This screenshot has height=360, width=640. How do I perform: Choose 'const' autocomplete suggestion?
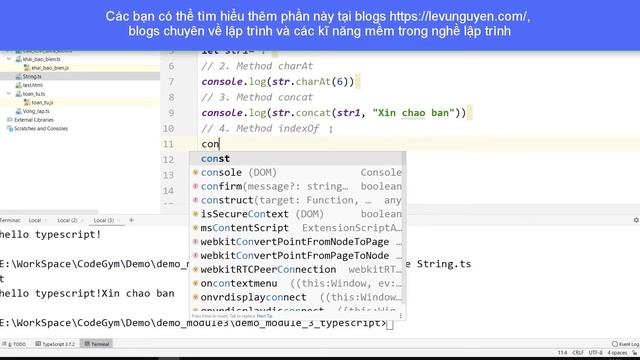tap(297, 158)
